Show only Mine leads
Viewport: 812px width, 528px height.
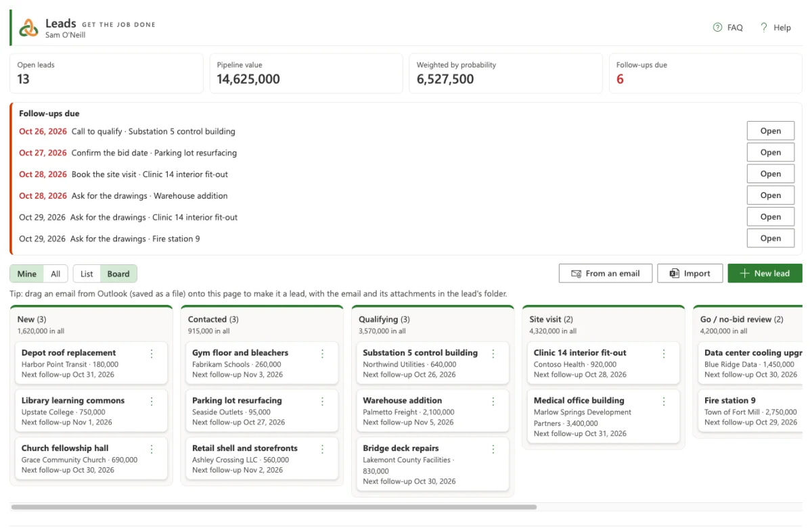click(x=27, y=274)
